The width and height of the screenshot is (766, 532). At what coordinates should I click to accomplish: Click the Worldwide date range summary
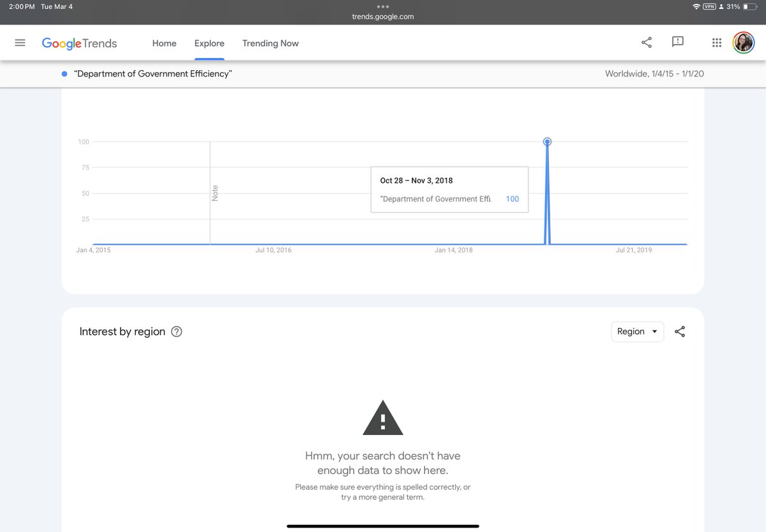click(654, 74)
